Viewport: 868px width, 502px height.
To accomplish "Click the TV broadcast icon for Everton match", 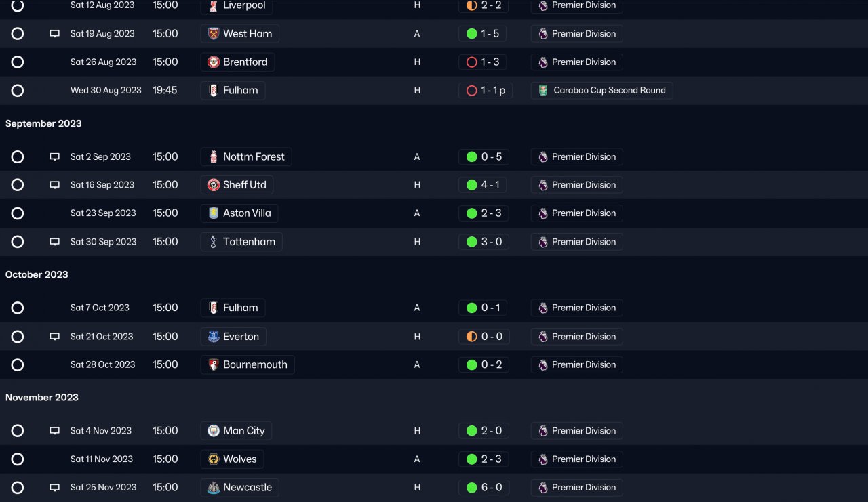I will click(x=55, y=337).
